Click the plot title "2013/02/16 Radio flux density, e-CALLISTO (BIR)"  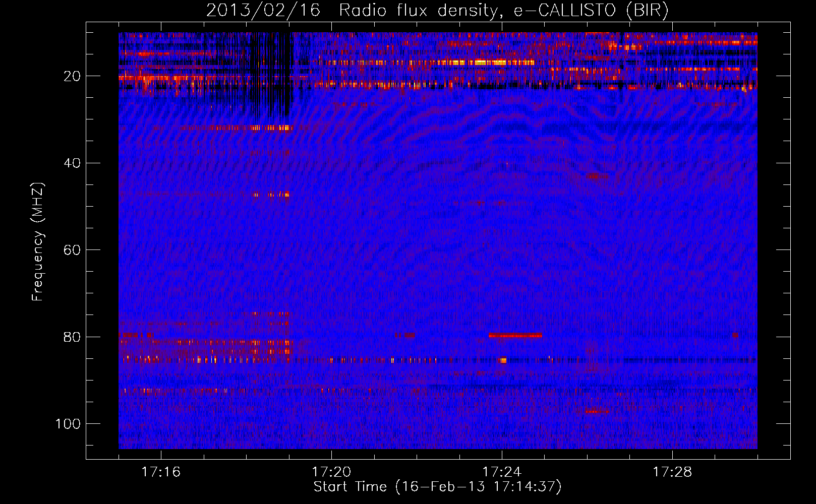(x=437, y=11)
